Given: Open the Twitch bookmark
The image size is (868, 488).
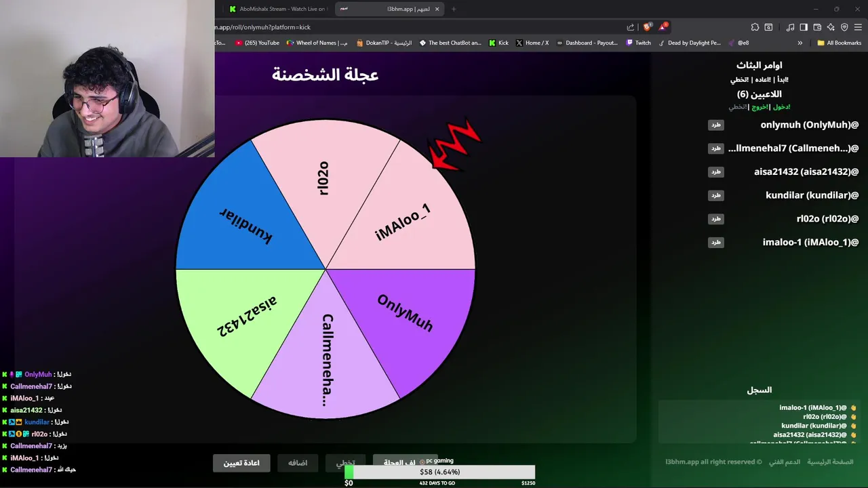Looking at the screenshot, I should pyautogui.click(x=638, y=43).
